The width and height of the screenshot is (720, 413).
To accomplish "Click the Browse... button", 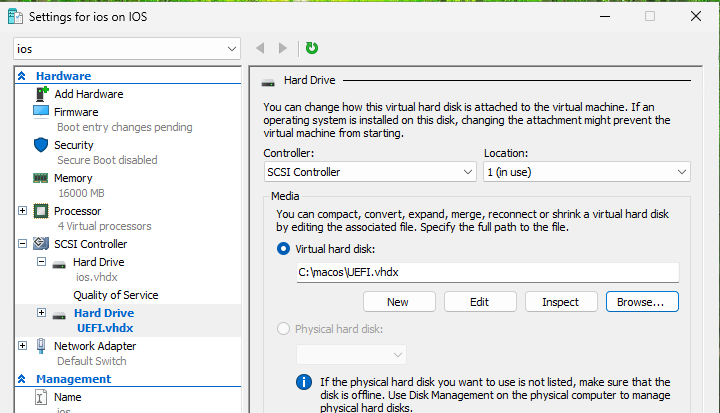I will 642,302.
